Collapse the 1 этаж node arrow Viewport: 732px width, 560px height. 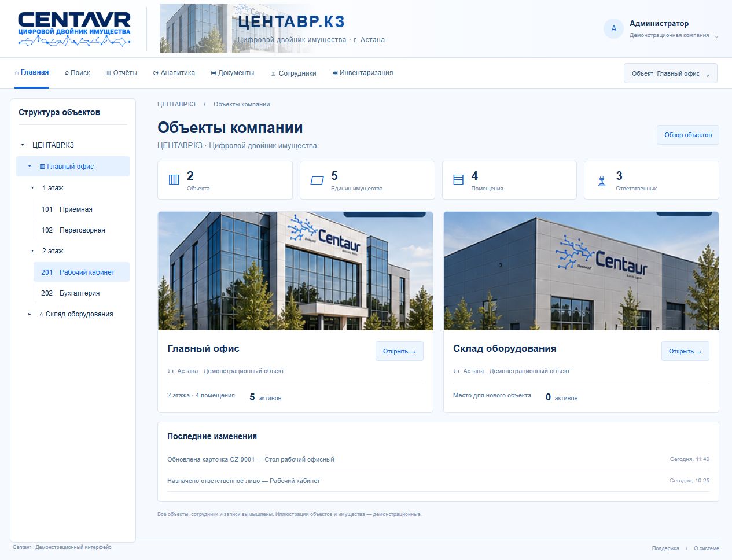pos(32,188)
